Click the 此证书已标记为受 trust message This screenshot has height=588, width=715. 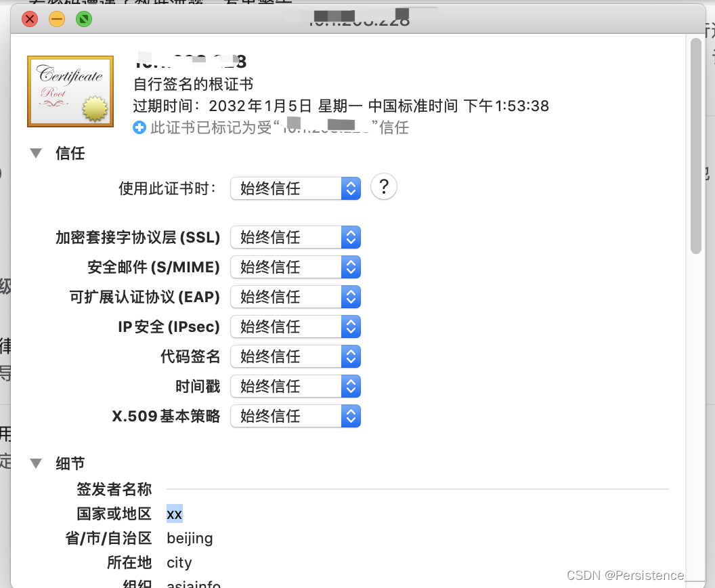pos(280,127)
